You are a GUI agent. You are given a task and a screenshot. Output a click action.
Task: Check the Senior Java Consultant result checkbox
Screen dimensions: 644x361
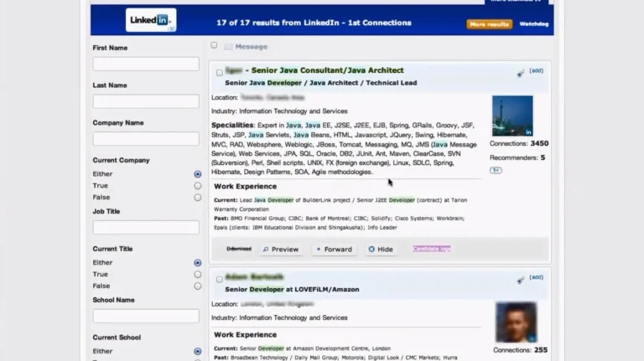click(x=220, y=73)
